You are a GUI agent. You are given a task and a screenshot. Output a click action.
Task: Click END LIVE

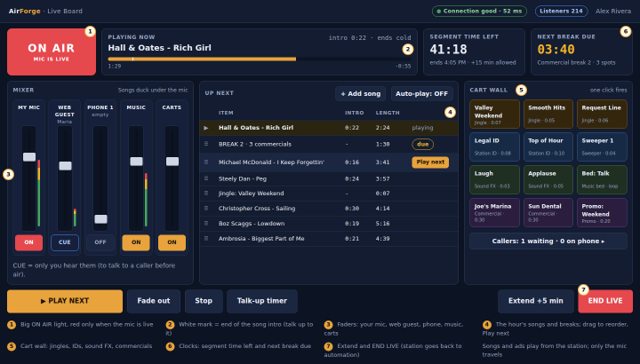point(605,301)
